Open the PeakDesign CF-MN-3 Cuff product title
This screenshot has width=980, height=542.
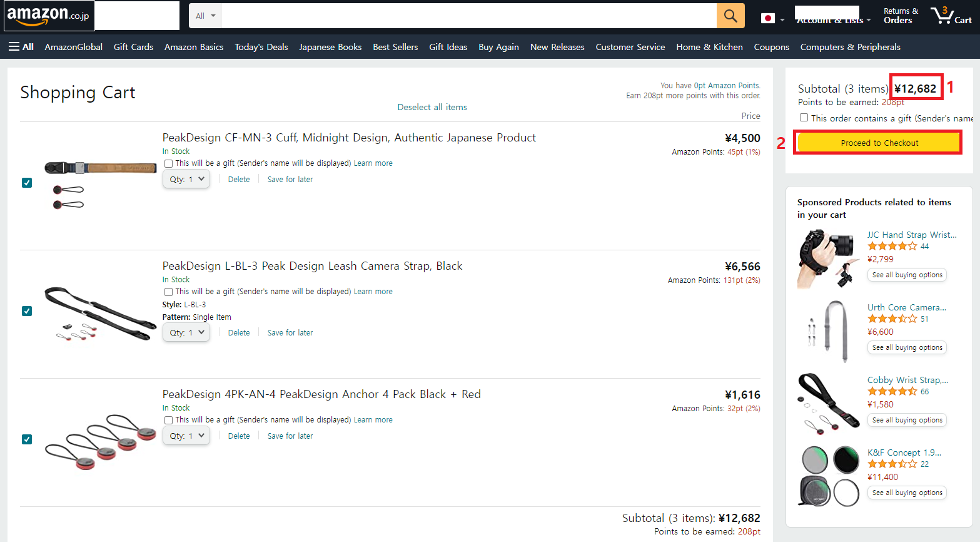coord(349,138)
